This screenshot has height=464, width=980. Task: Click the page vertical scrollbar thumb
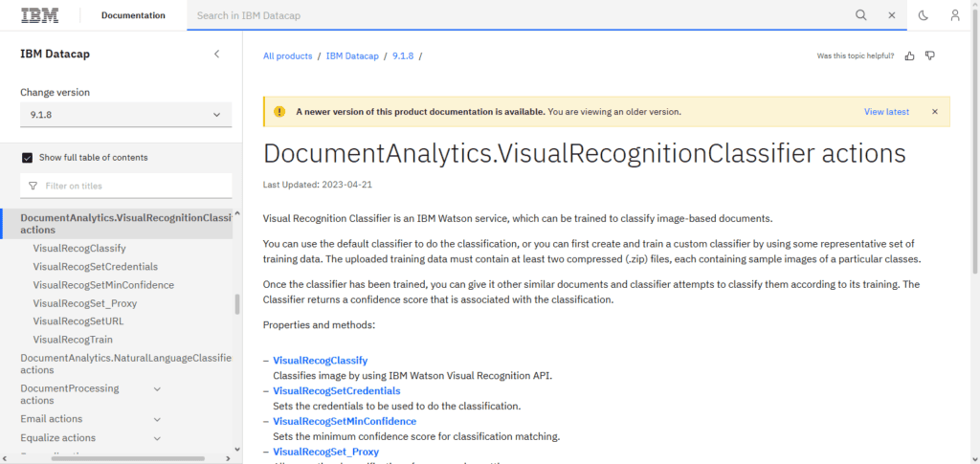pos(976,140)
